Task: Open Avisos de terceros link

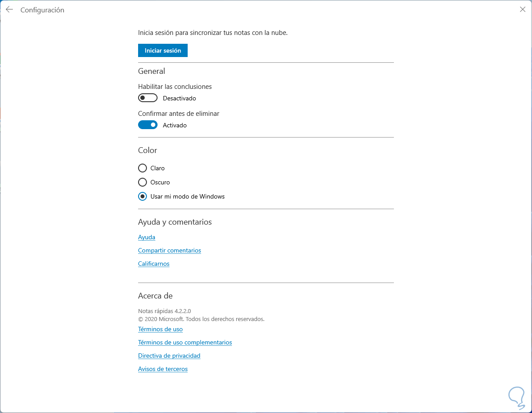Action: (163, 369)
